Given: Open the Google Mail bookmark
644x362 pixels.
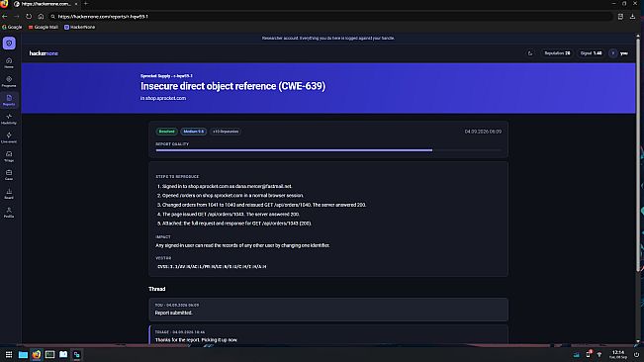Looking at the screenshot, I should coord(44,27).
